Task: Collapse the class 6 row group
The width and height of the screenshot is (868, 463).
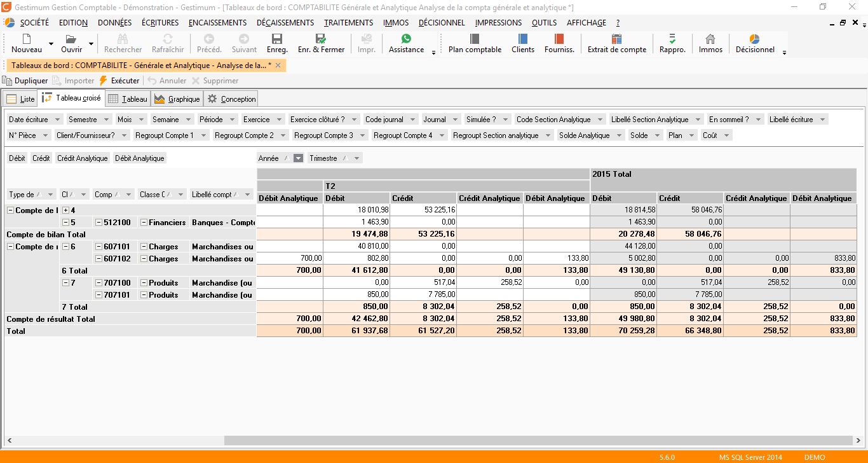Action: point(65,247)
